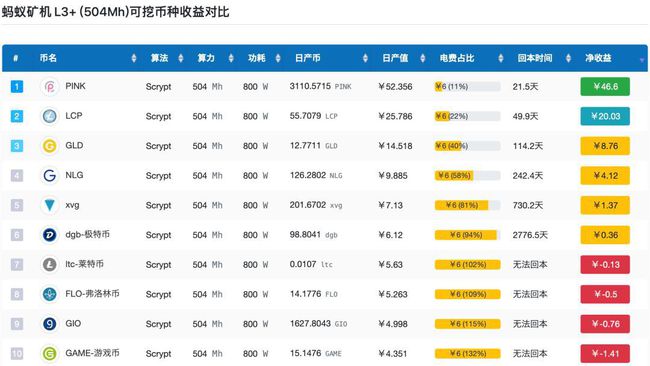
Task: Click the xvg 81% electricity cost bar
Action: click(x=467, y=205)
